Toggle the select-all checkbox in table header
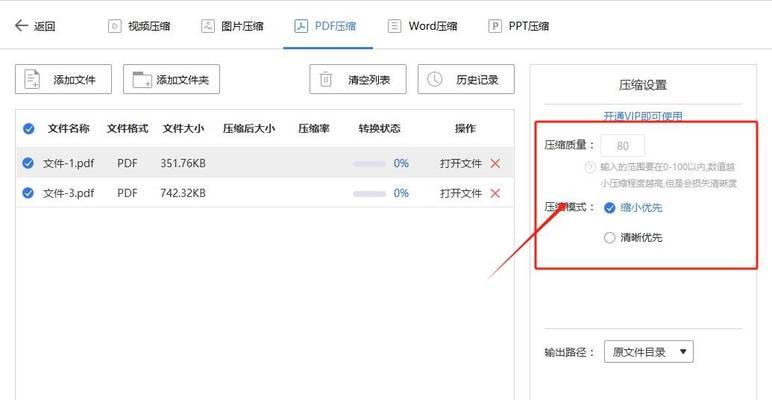 [x=29, y=129]
